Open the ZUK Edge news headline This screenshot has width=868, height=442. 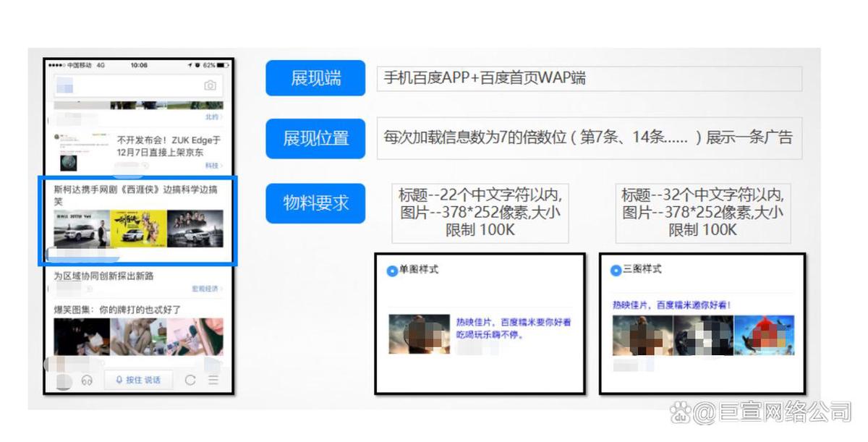[x=168, y=146]
